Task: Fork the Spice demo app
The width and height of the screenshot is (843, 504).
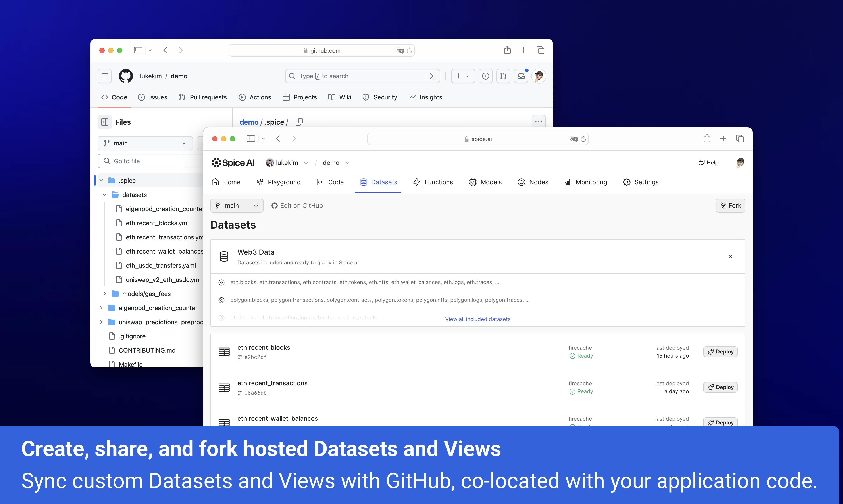Action: [x=730, y=206]
